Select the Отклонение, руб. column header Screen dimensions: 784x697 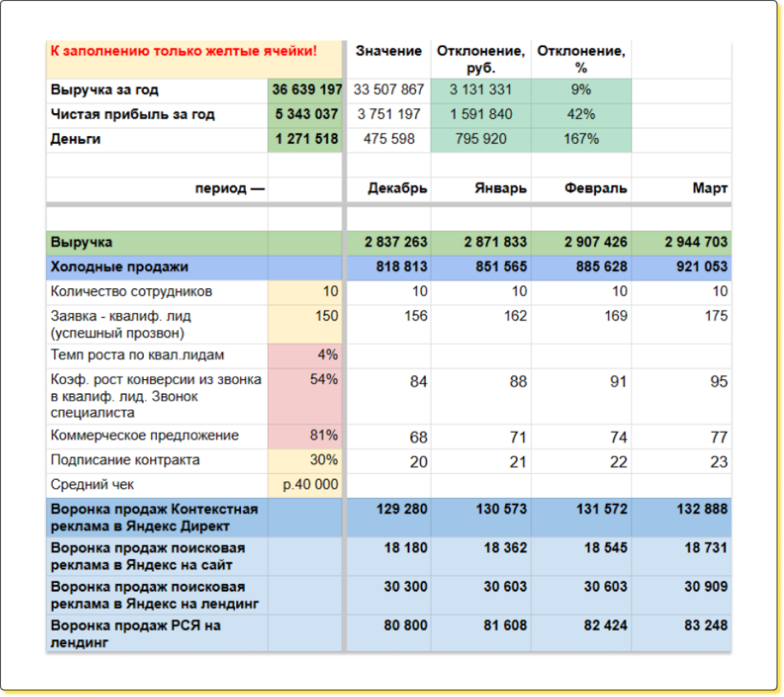click(480, 59)
